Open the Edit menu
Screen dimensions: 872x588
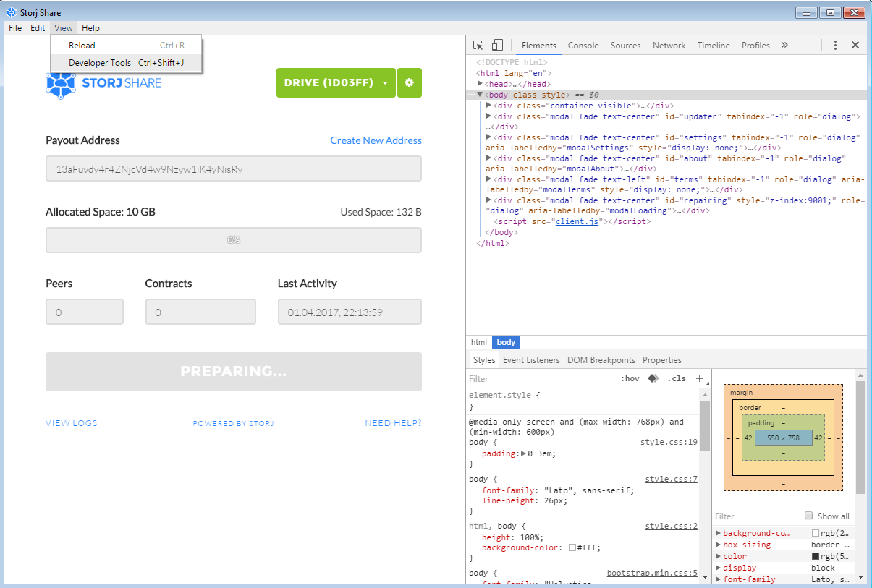coord(38,28)
